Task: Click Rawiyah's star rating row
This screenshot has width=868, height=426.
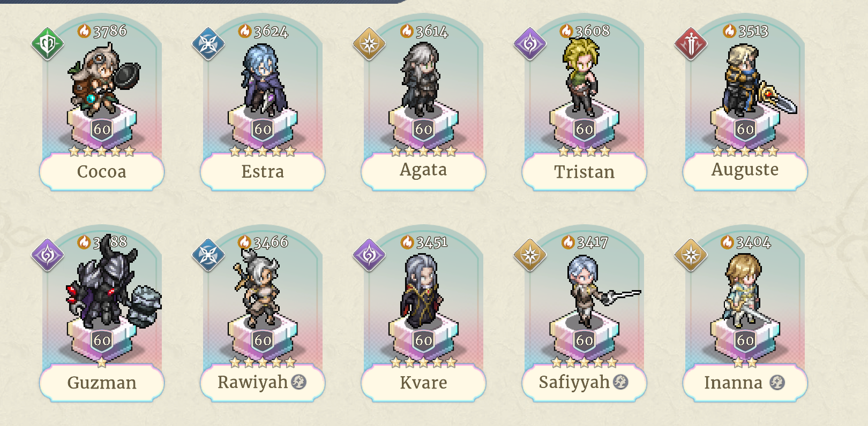Action: pyautogui.click(x=263, y=363)
